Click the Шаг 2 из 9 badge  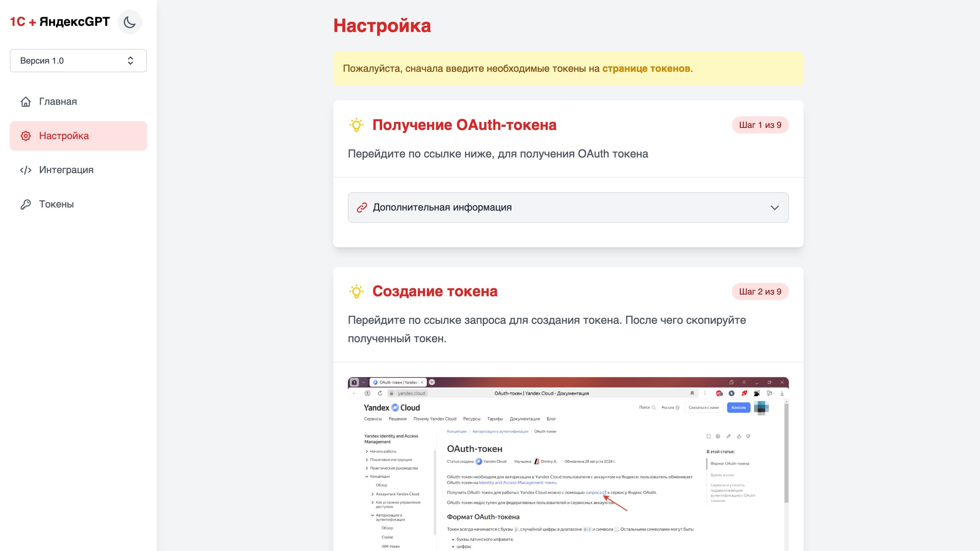(x=760, y=292)
